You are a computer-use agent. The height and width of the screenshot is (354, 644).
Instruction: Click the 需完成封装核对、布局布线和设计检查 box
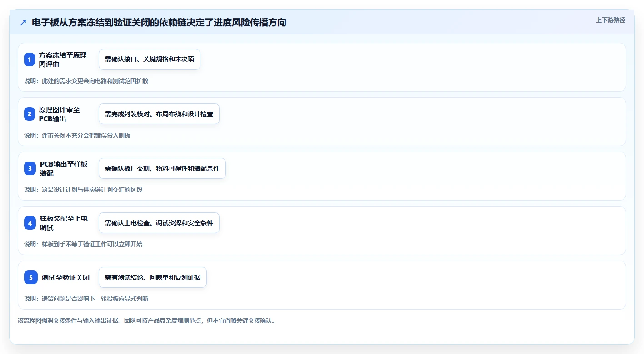(159, 114)
